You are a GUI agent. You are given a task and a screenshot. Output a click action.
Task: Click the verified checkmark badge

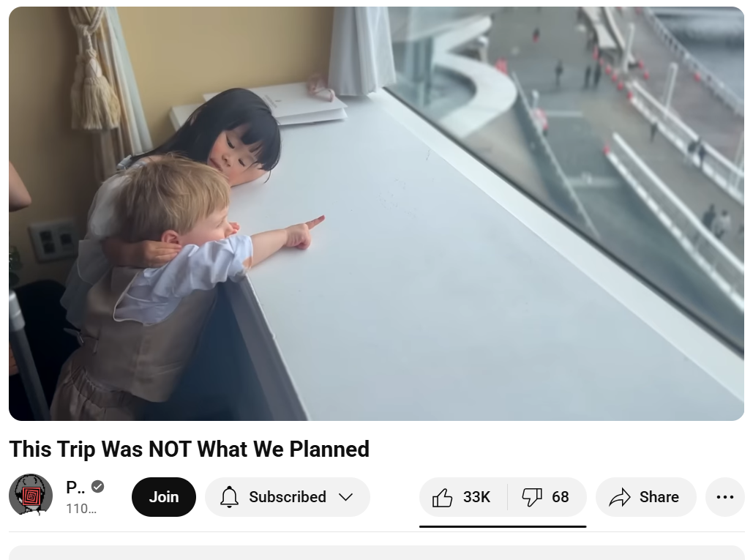pos(98,487)
